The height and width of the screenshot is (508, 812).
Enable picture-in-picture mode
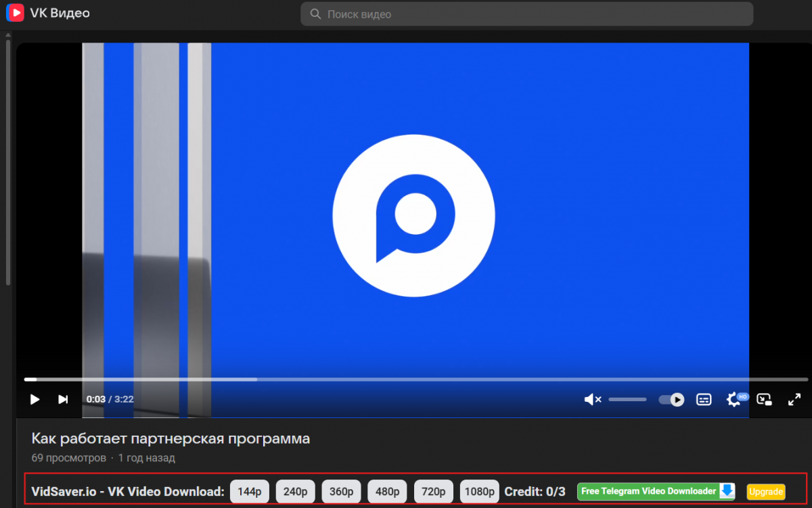pyautogui.click(x=764, y=400)
